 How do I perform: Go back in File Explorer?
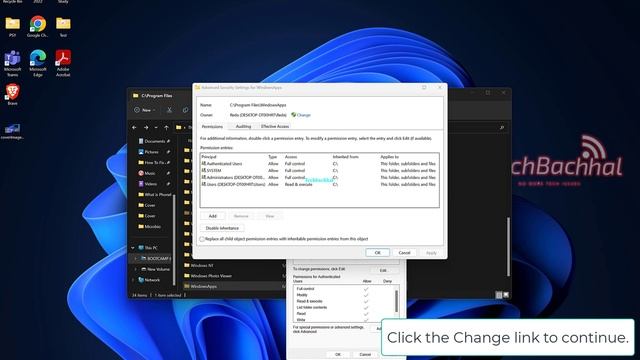[134, 128]
